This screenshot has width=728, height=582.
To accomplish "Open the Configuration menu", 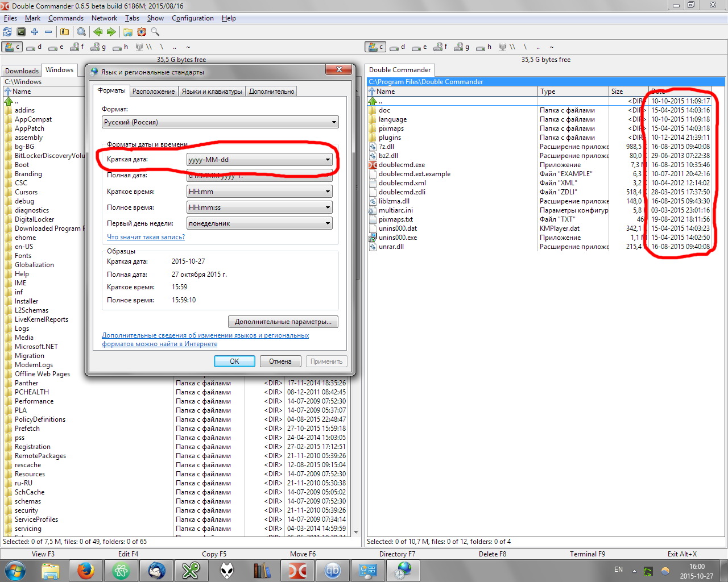I will 192,18.
